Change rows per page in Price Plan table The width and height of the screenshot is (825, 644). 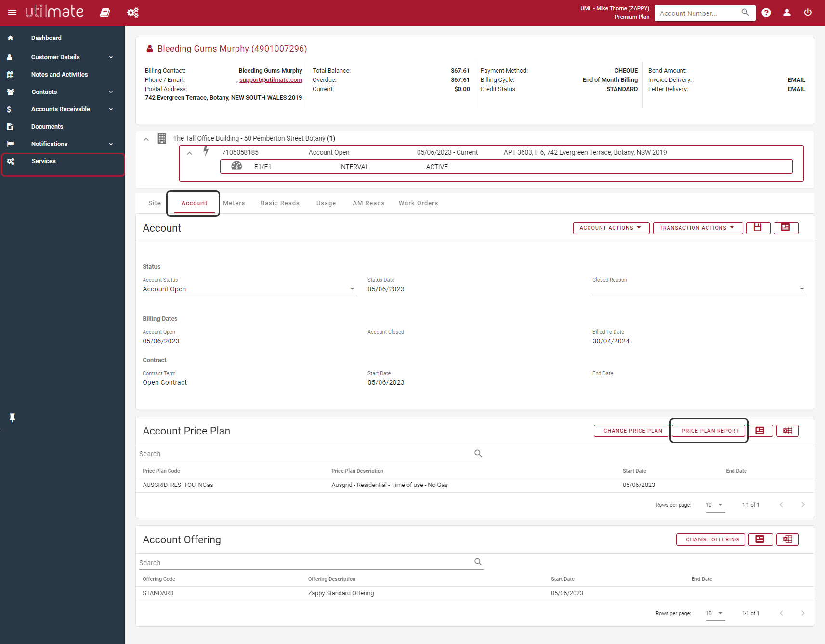pos(715,505)
